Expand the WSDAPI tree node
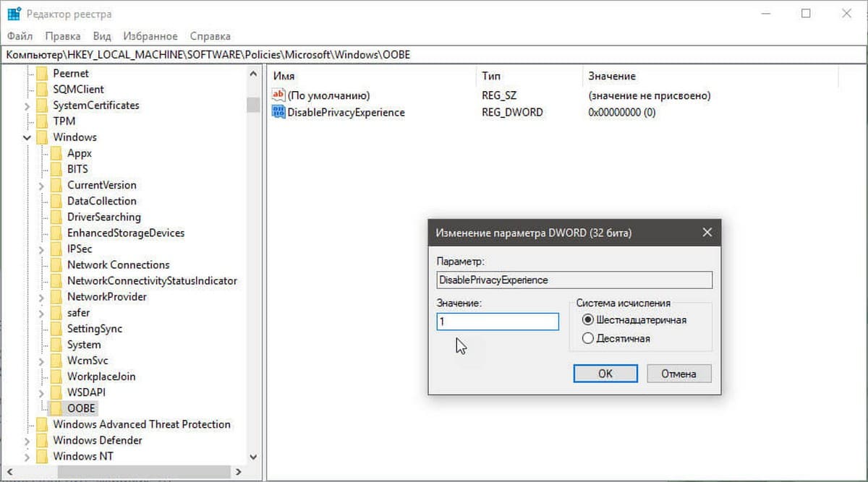The width and height of the screenshot is (868, 482). 42,392
